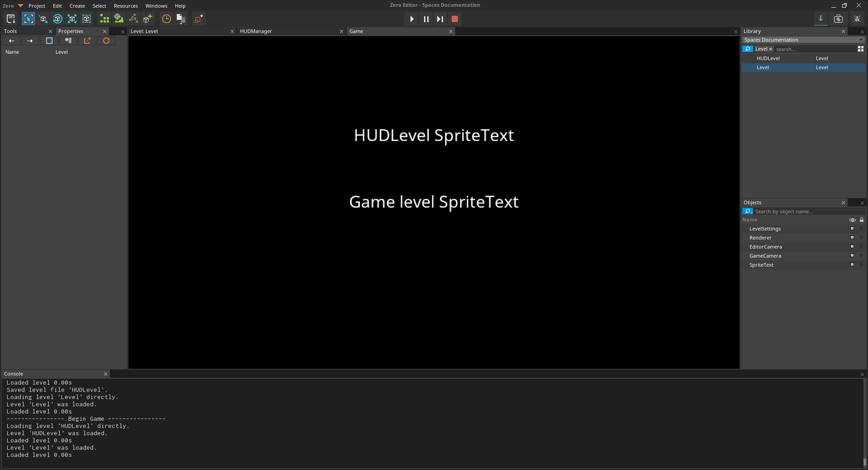
Task: Go to next selection in Properties
Action: pos(30,41)
